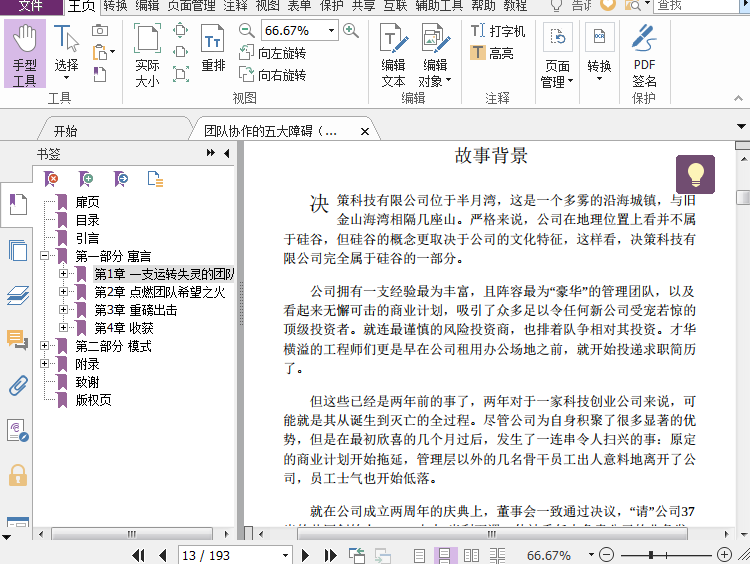Open the Comments side panel
750x564 pixels.
click(x=18, y=340)
